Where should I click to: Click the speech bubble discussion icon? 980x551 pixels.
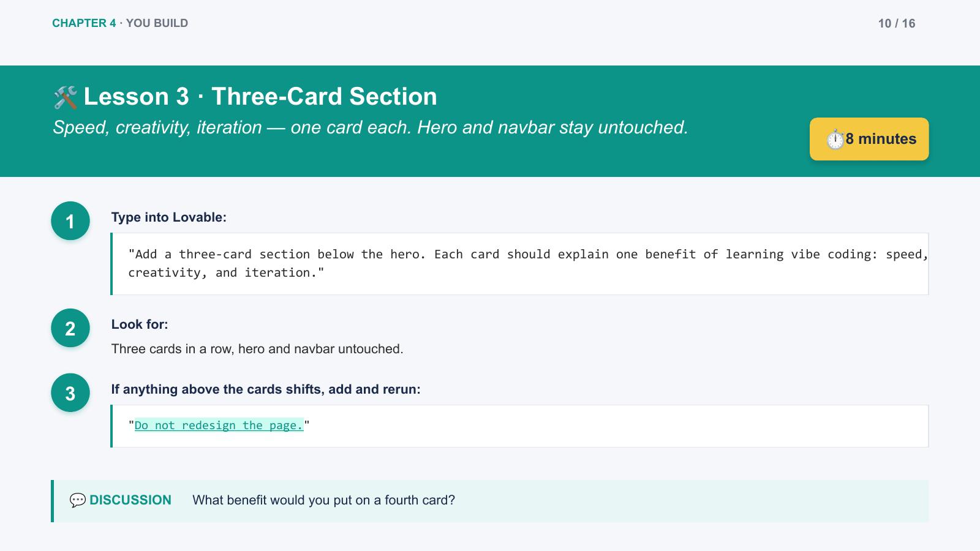[78, 500]
